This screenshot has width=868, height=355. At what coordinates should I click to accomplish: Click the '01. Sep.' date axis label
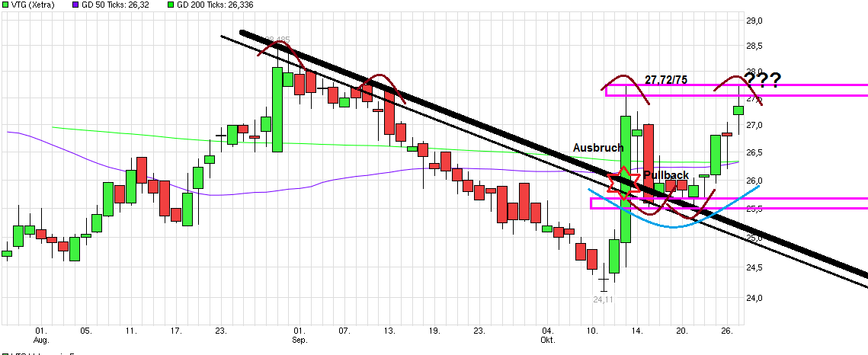click(300, 334)
